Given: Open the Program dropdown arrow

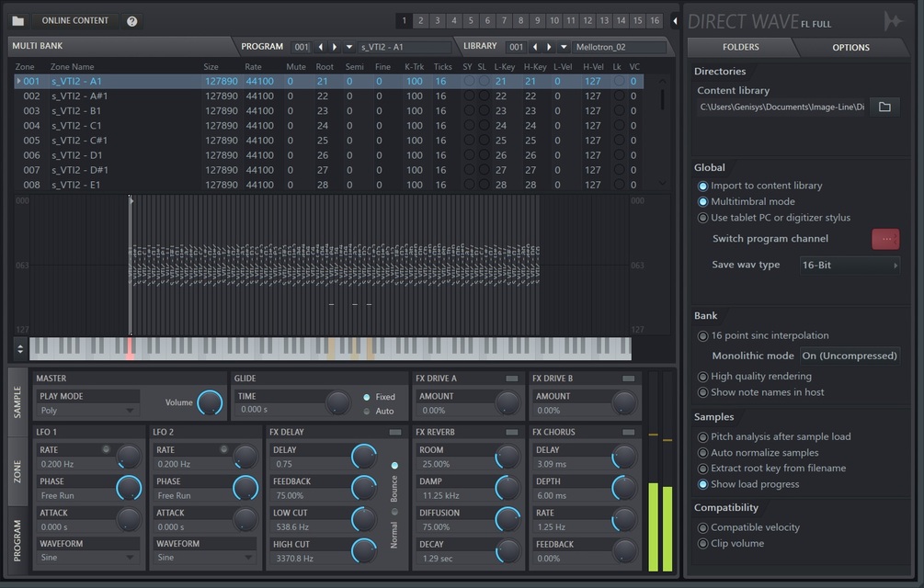Looking at the screenshot, I should 348,47.
